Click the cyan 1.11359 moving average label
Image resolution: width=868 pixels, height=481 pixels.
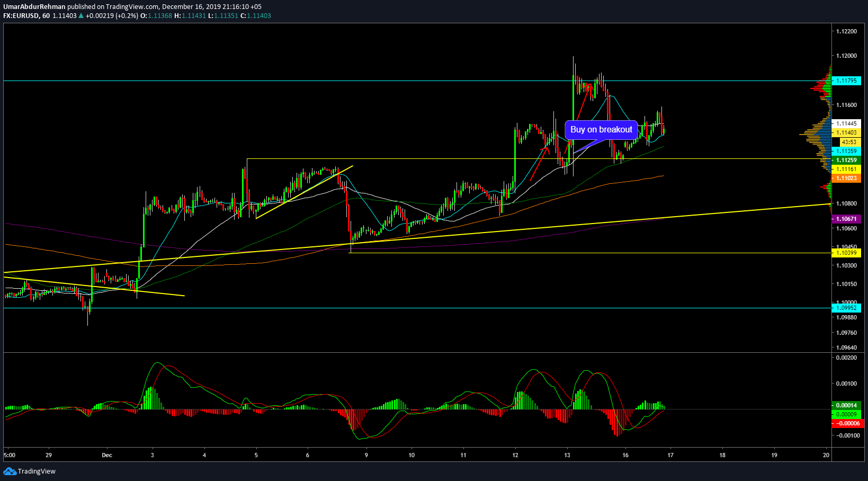(x=846, y=151)
